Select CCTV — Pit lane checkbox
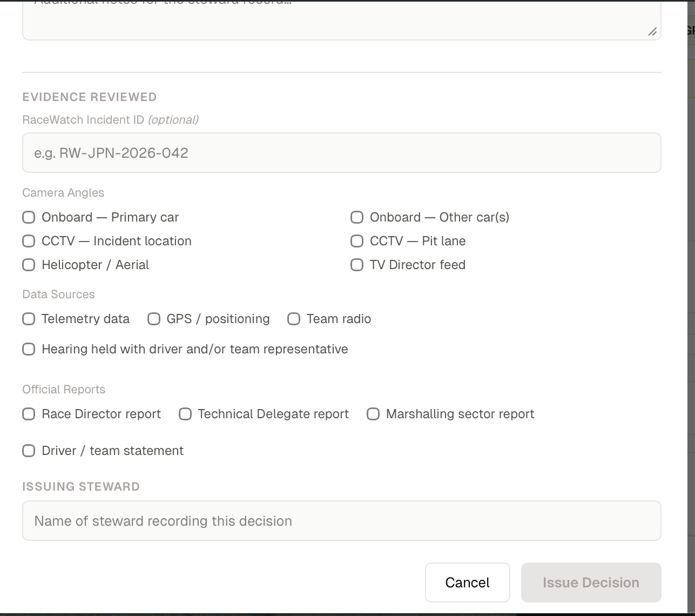695x616 pixels. [357, 241]
